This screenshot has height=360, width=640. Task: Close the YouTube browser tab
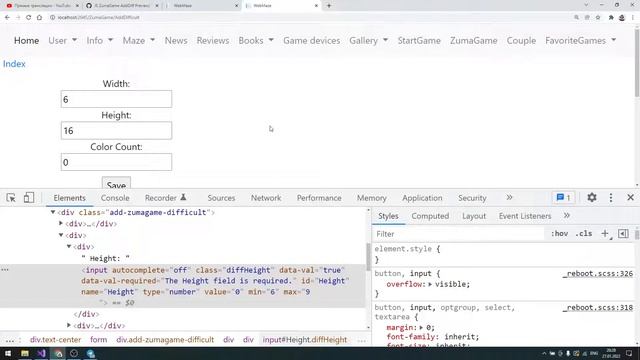click(77, 6)
